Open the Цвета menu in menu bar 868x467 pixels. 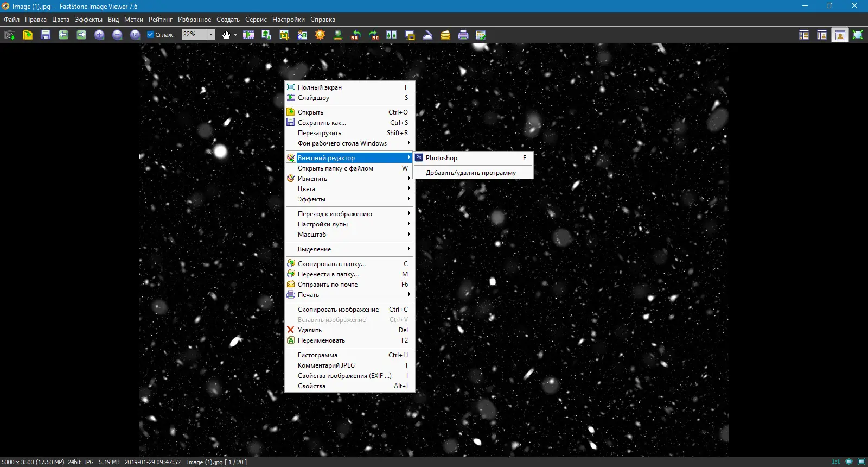click(x=61, y=20)
